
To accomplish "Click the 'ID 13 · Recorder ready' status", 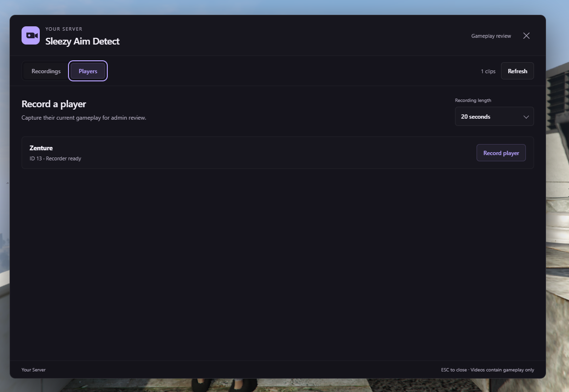I will (x=55, y=158).
